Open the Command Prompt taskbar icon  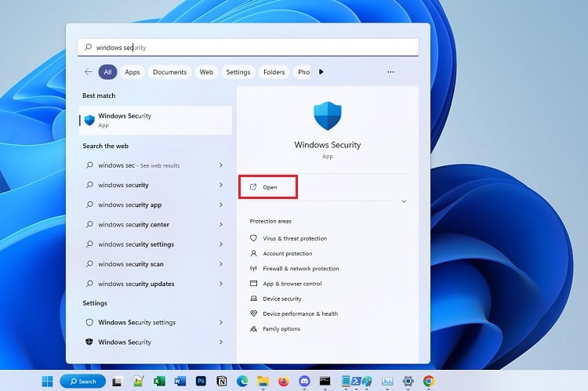point(325,382)
